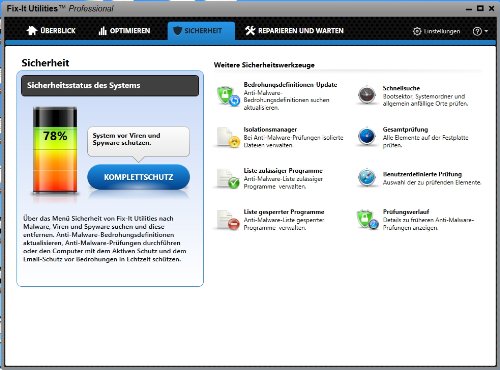500x370 pixels.
Task: Click the Liste zulässiger Programme checkmark icon
Action: 228,178
